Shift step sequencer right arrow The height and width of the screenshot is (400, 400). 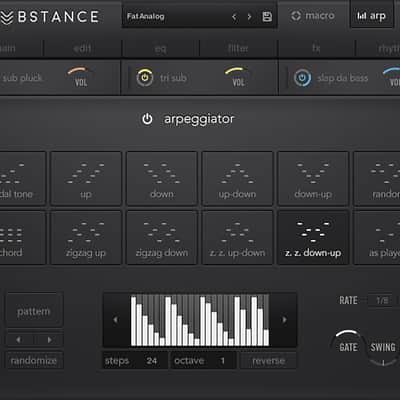tap(284, 320)
